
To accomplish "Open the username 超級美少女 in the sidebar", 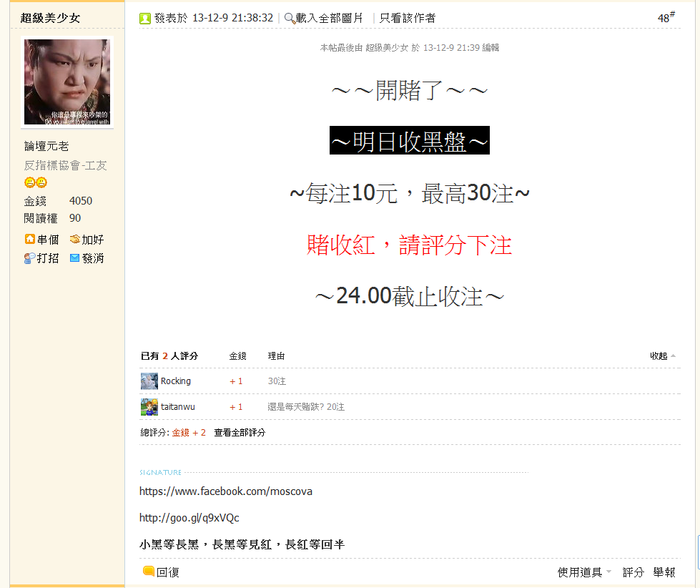I will click(51, 18).
